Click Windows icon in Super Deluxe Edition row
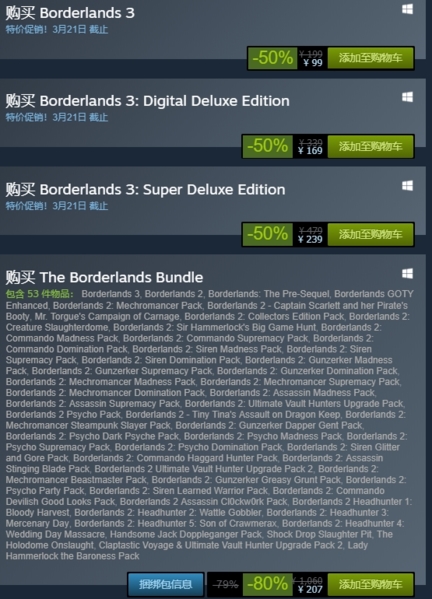 tap(407, 186)
